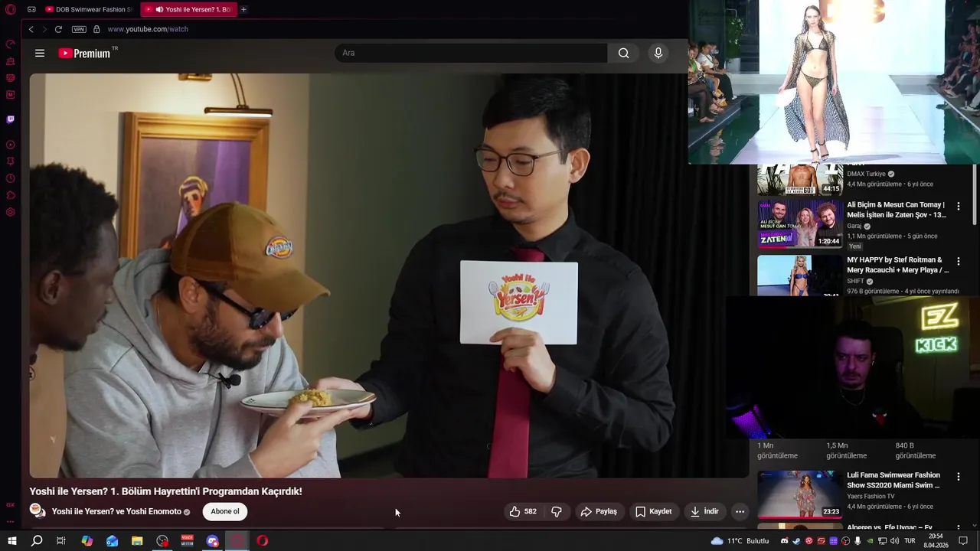Viewport: 980px width, 551px height.
Task: Focus the YouTube search box 'Ara'
Action: pyautogui.click(x=471, y=53)
